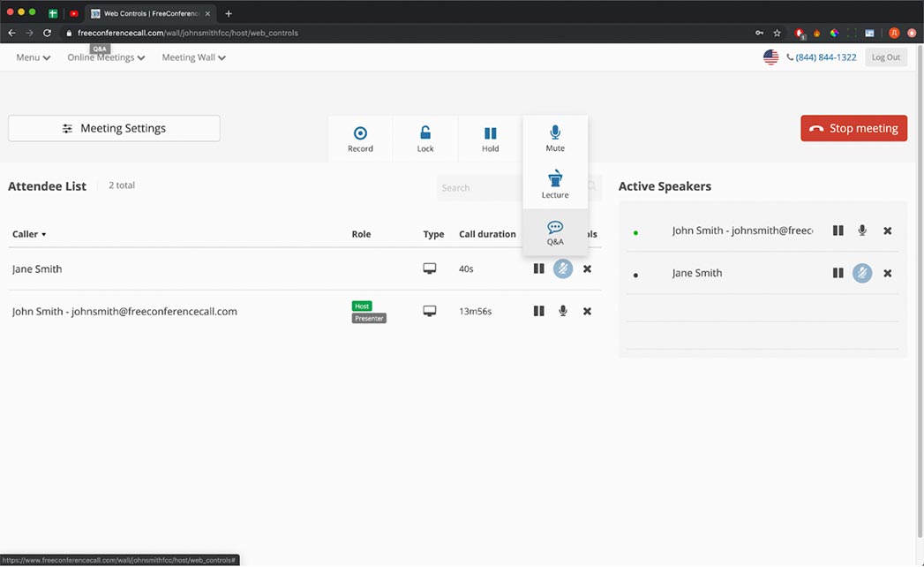Switch to the Web Controls browser tab

(x=148, y=13)
